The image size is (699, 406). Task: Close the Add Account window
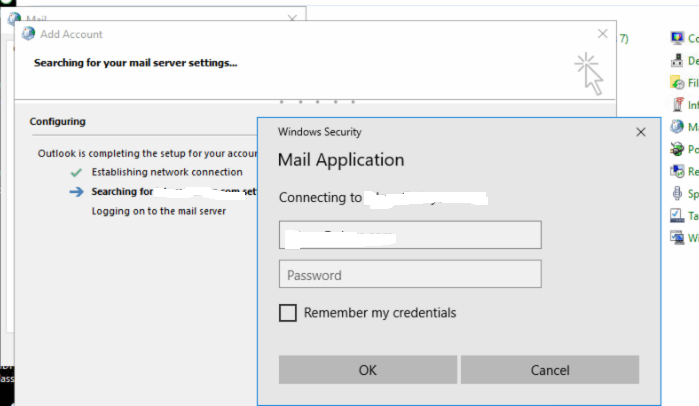click(603, 33)
